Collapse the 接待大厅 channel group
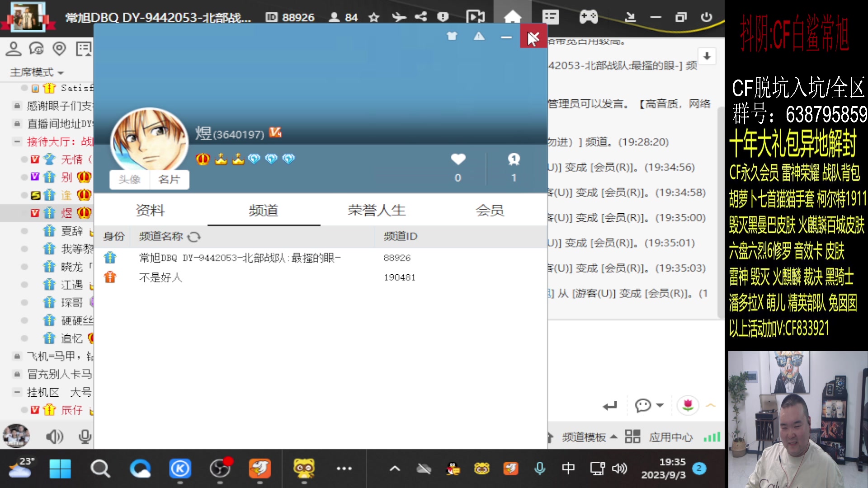 tap(17, 141)
